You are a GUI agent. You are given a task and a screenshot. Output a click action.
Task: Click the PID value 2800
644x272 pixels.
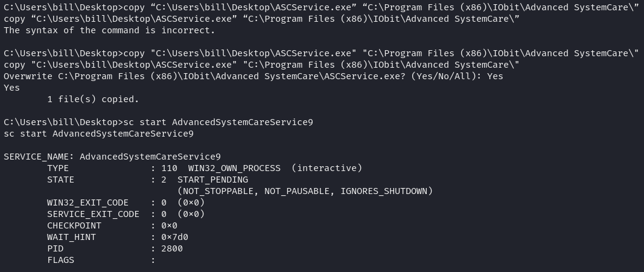[172, 248]
